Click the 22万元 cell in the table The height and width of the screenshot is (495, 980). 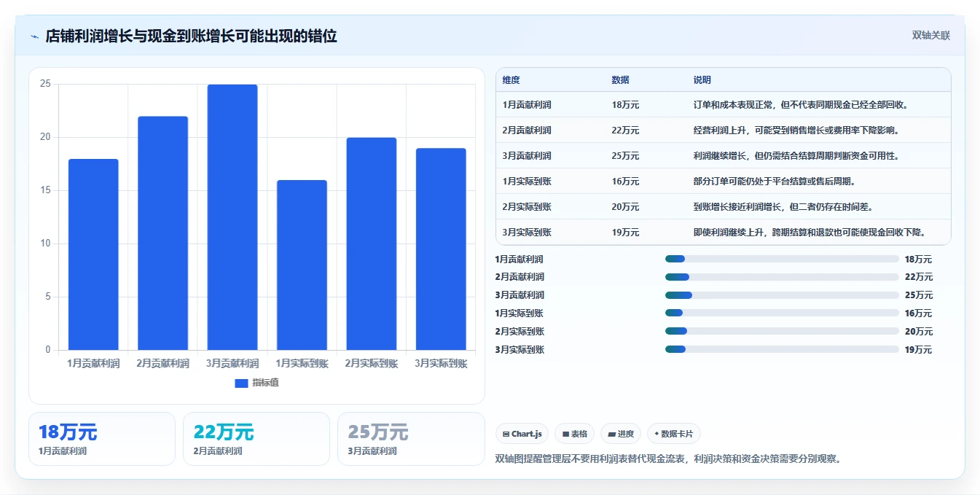[625, 130]
